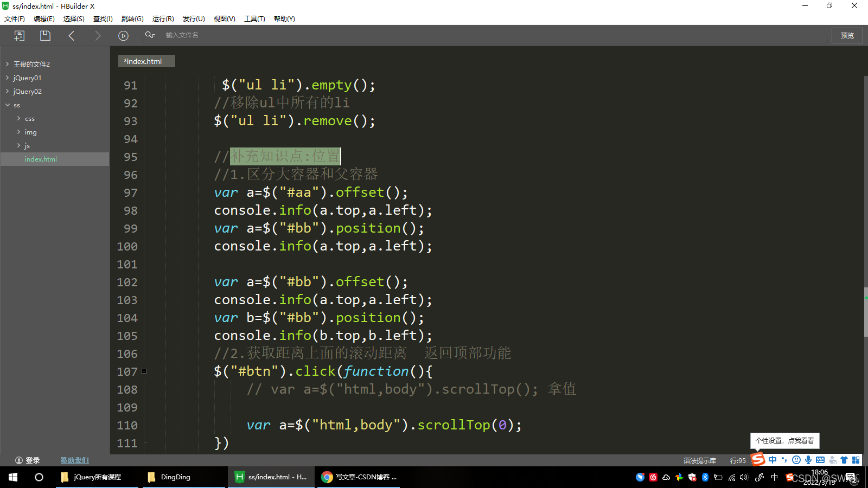Toggle Chinese/English input via the 中 icon
The width and height of the screenshot is (868, 488).
pos(772,460)
